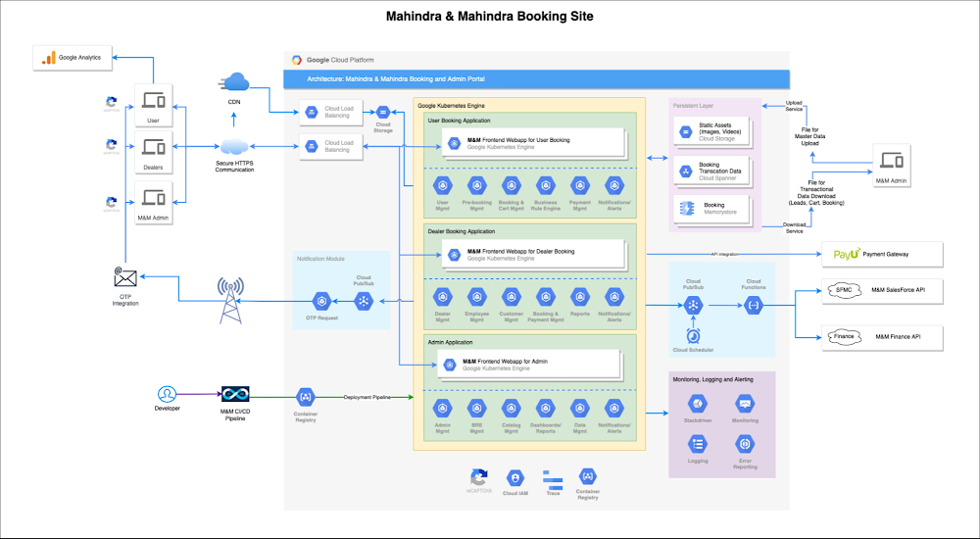Click the 'Persistent Layer' heading
This screenshot has width=980, height=539.
[693, 106]
